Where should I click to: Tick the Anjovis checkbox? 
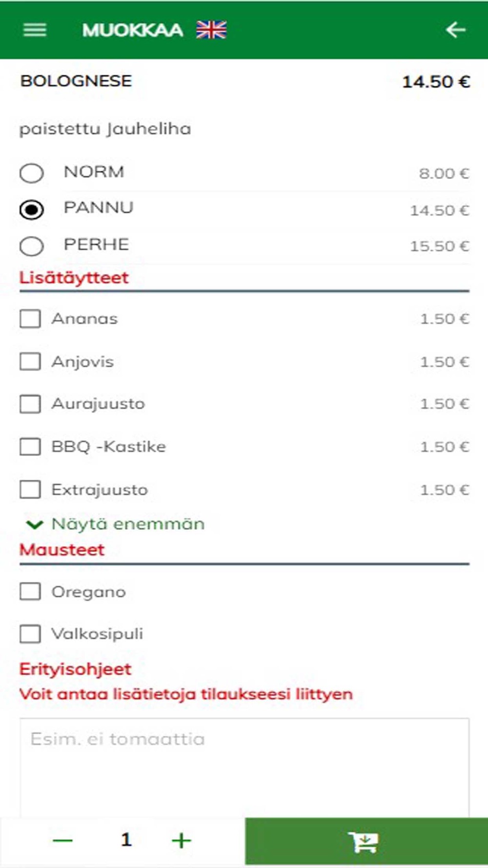(x=30, y=362)
